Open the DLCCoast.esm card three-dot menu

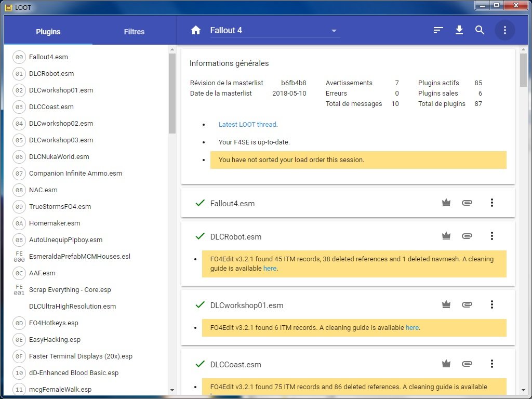(x=491, y=364)
